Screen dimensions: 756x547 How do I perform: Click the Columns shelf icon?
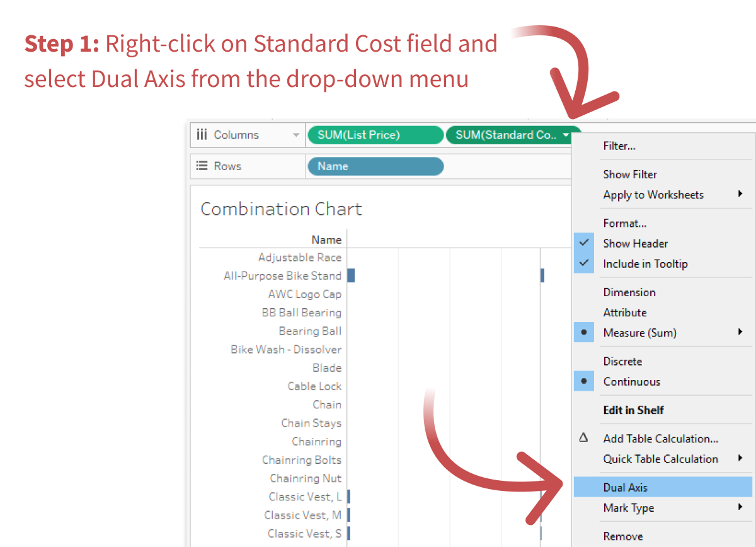202,134
